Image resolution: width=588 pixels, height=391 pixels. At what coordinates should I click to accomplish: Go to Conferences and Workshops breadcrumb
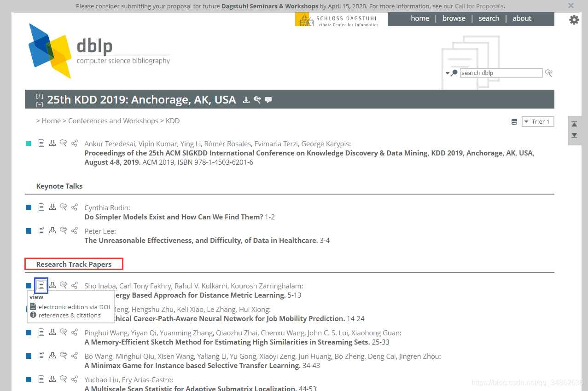pos(113,121)
